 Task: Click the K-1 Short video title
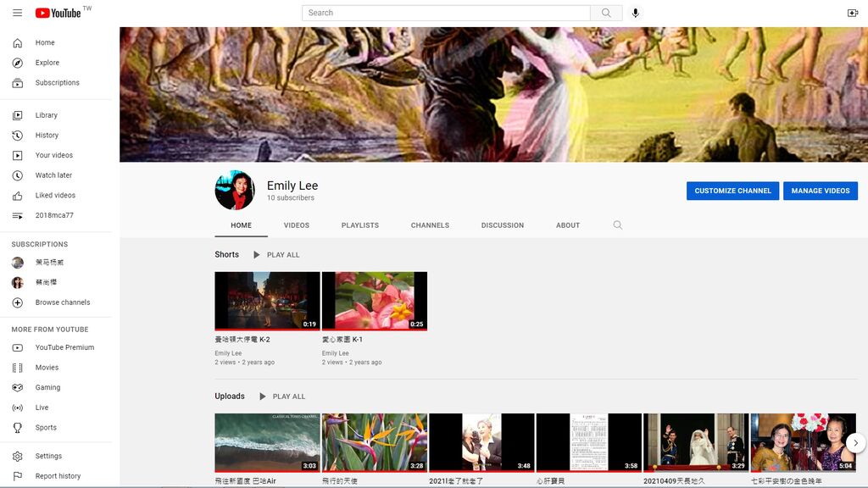tap(342, 340)
